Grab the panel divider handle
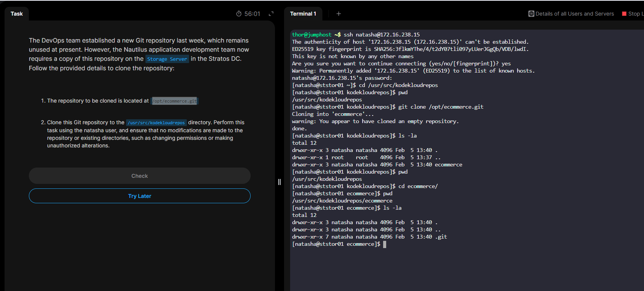The height and width of the screenshot is (291, 644). pos(279,182)
